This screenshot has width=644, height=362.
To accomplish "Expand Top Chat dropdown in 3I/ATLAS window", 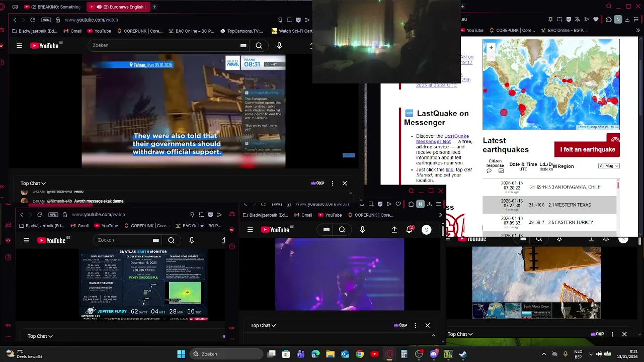I will 40,336.
